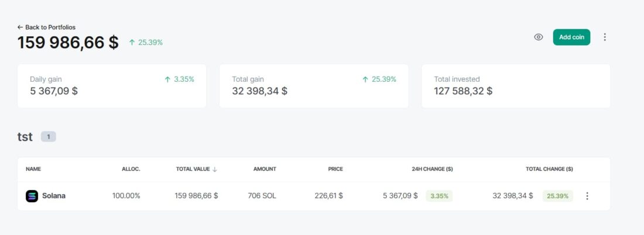This screenshot has width=644, height=235.
Task: Open the portfolio three-dot options menu
Action: 605,37
